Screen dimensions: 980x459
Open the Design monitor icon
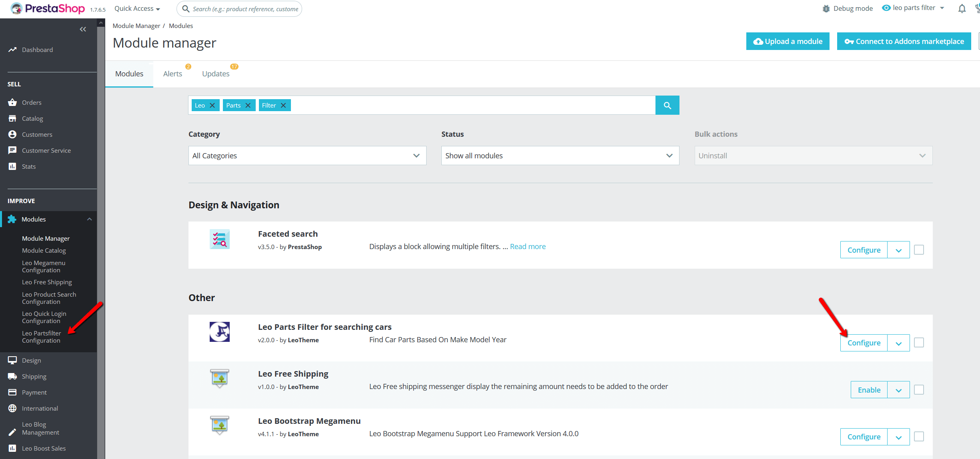point(12,360)
